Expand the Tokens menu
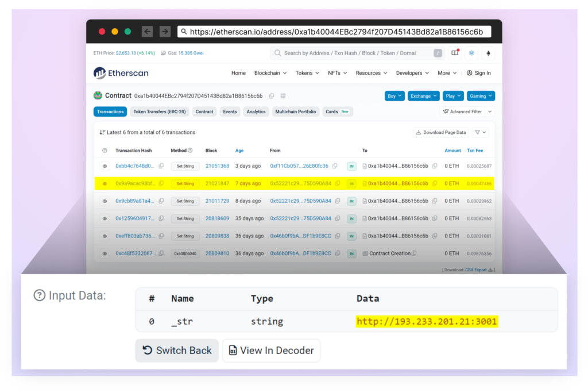 (x=307, y=73)
